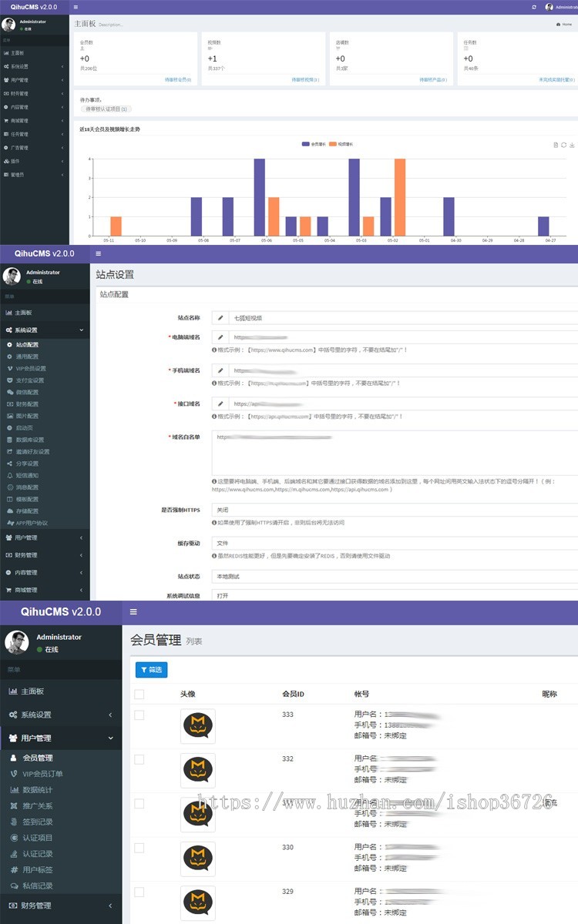
Task: Click pencil icon beside 电脑端域名 field
Action: tap(220, 337)
